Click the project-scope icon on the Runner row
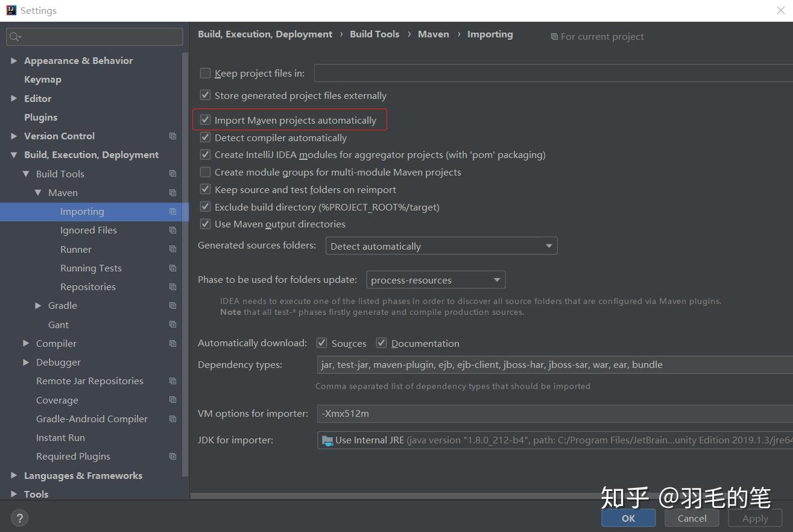The image size is (793, 532). click(x=173, y=249)
